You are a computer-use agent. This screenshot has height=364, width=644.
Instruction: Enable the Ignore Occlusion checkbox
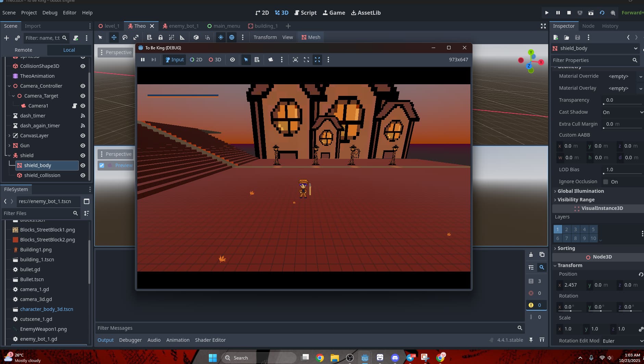coord(606,182)
